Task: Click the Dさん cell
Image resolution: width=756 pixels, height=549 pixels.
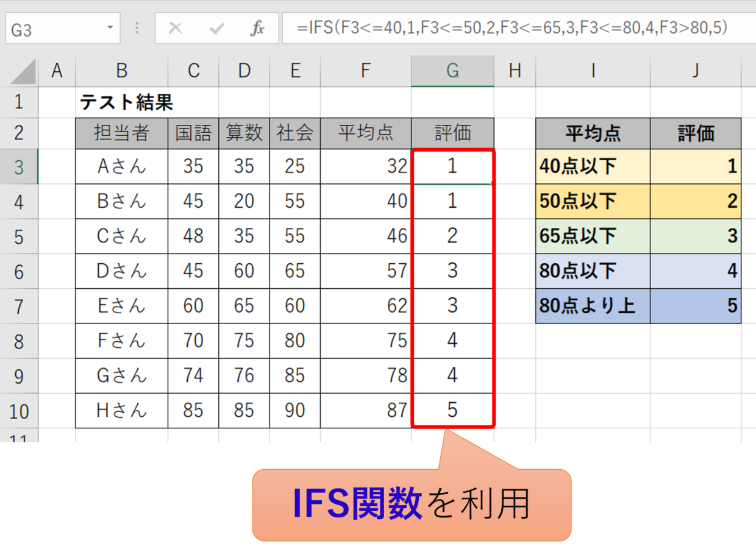Action: pos(122,271)
